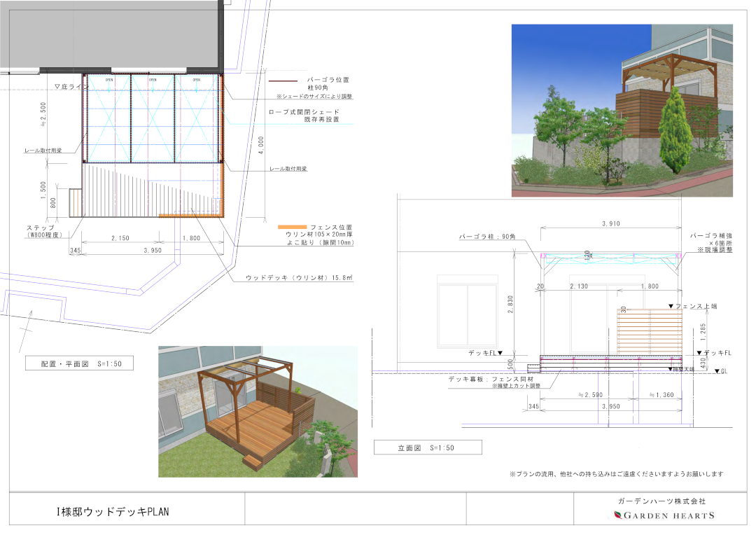Click the 立面図 S=1:50 label box

click(428, 447)
